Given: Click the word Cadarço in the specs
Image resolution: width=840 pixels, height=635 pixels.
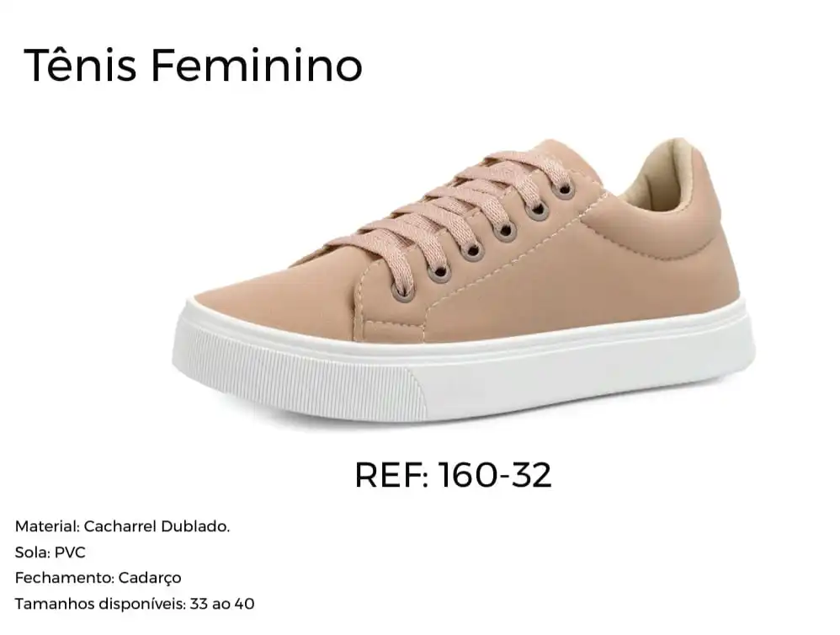Looking at the screenshot, I should tap(150, 579).
